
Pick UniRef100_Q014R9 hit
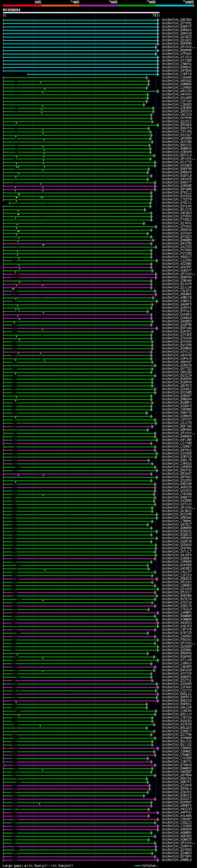176,98
